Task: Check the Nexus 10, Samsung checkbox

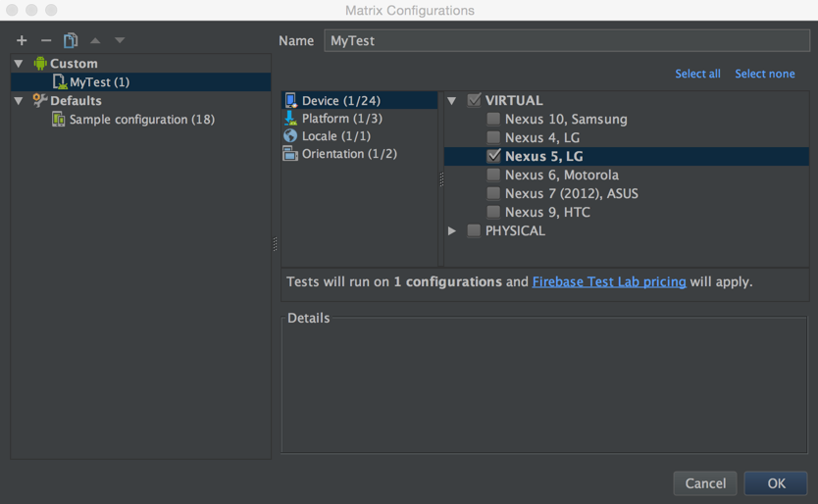Action: 493,119
